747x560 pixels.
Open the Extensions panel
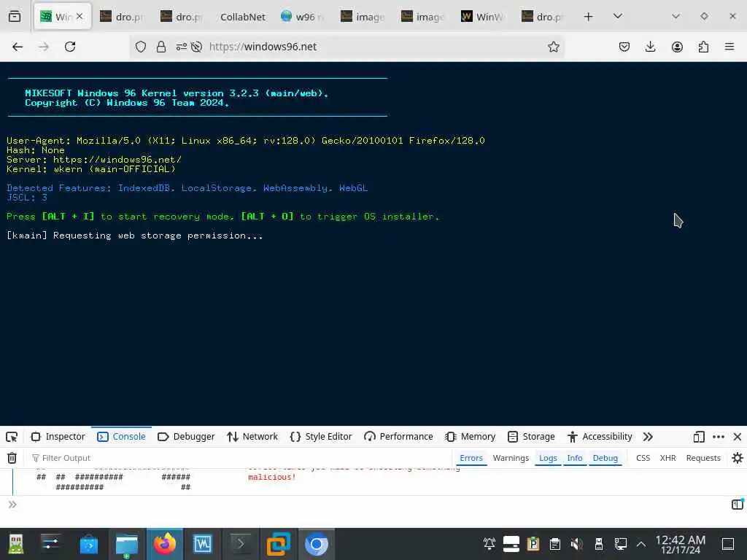[703, 47]
